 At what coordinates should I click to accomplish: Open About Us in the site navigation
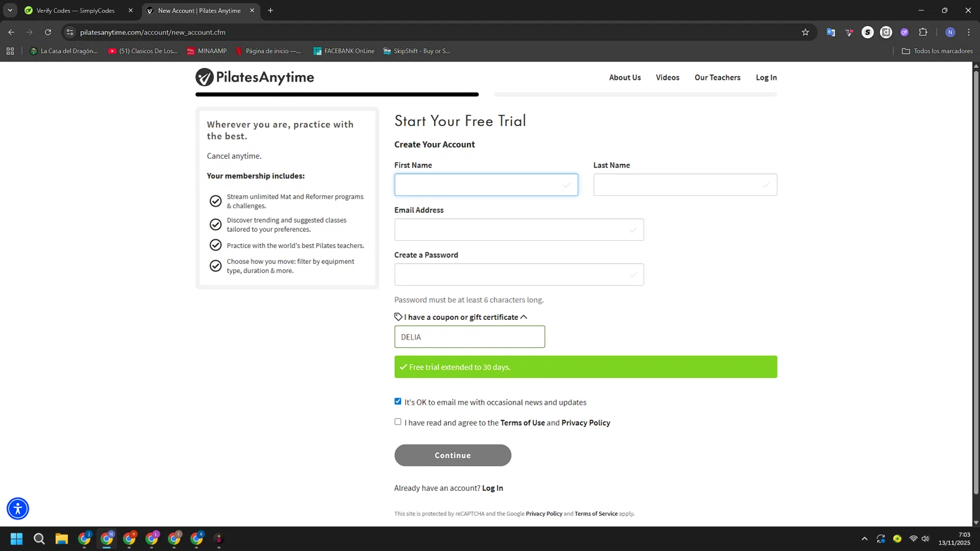pyautogui.click(x=625, y=77)
